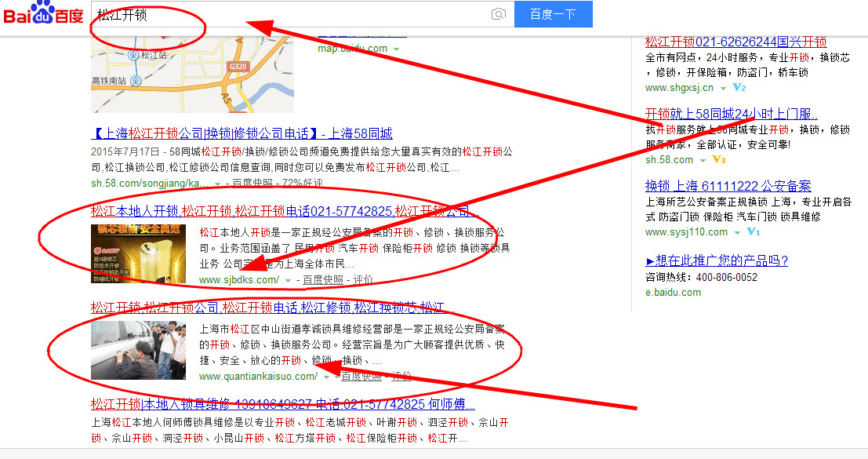Click the sh.58.com URL in the sidebar ad
The image size is (868, 459).
[670, 159]
